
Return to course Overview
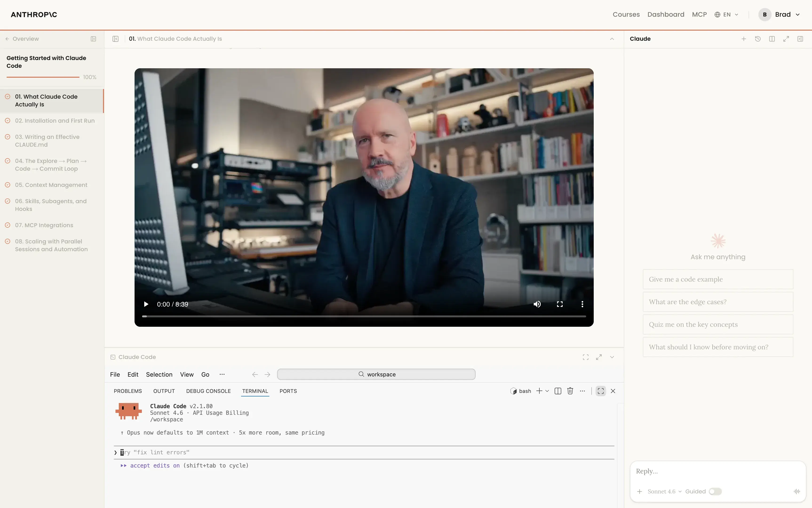pos(22,39)
